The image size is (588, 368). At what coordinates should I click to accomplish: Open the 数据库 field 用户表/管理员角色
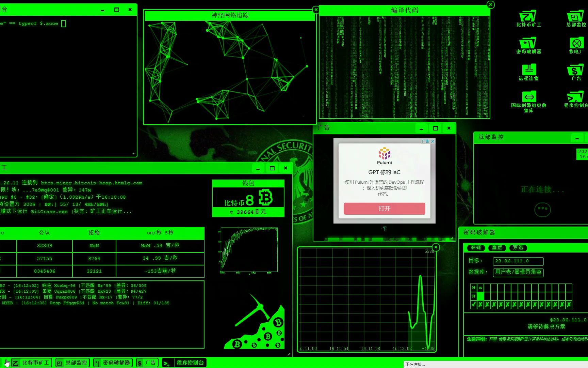(518, 272)
